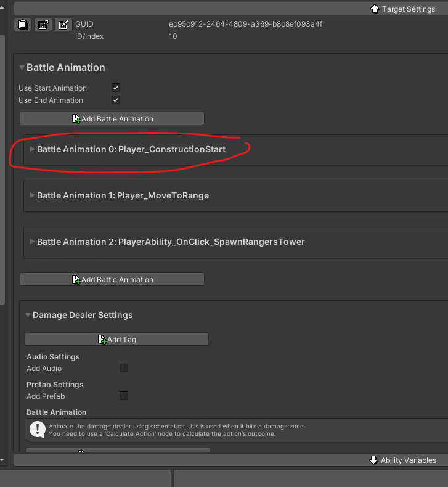Expand Battle Animation 2: PlayerAbility_OnClick_SpawnRangersTower
This screenshot has width=448, height=487.
point(32,241)
